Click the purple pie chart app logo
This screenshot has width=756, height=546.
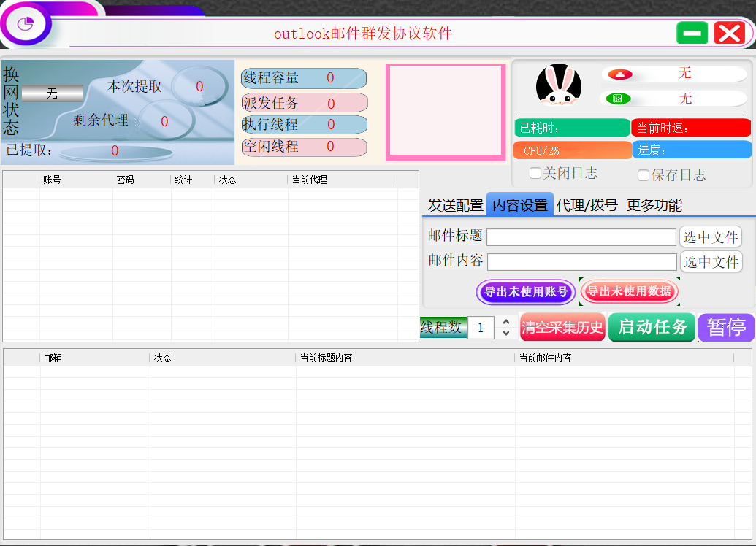click(26, 24)
